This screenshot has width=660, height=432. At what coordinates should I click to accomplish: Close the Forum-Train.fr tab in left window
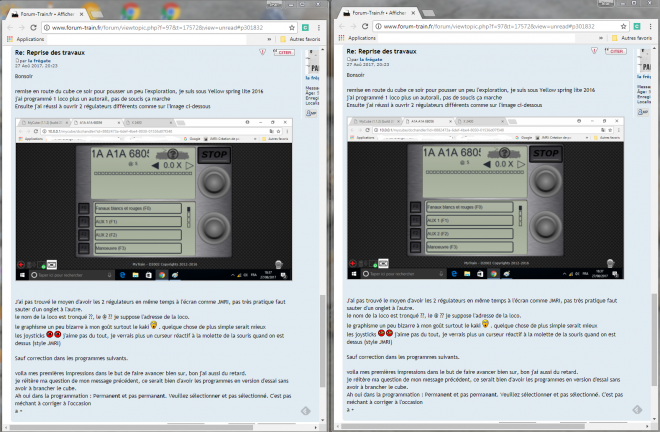coord(82,14)
